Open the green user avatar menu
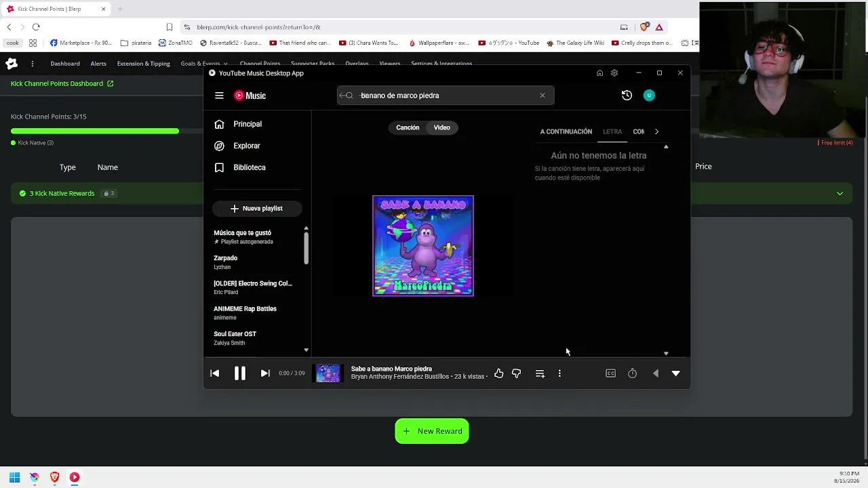 pyautogui.click(x=649, y=96)
